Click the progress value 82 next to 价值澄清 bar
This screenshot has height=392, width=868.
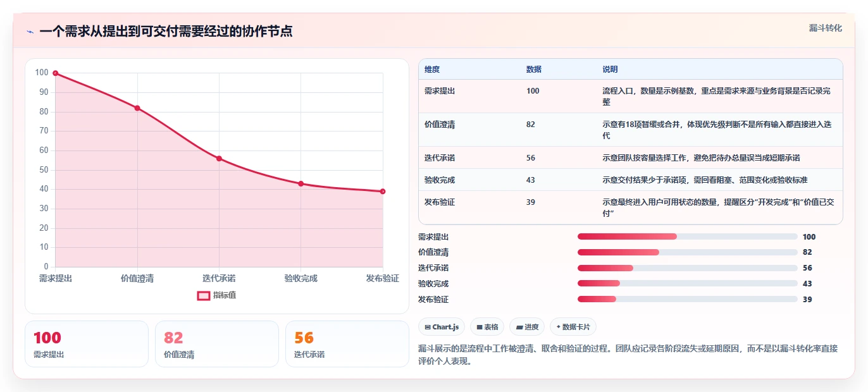click(x=807, y=252)
